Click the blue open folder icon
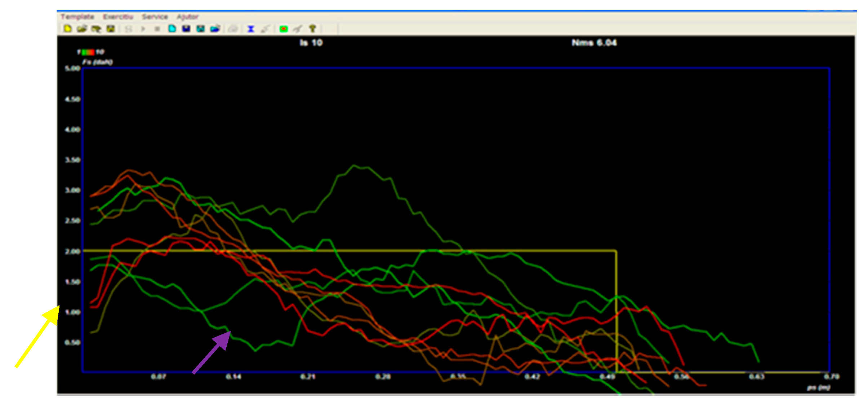The image size is (868, 408). (x=215, y=28)
